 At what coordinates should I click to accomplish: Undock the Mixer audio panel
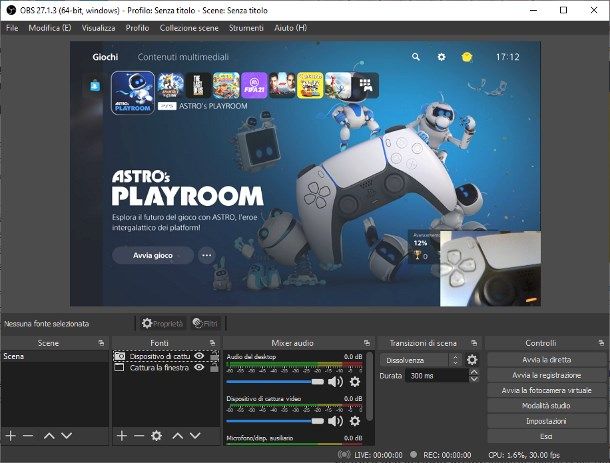(366, 343)
